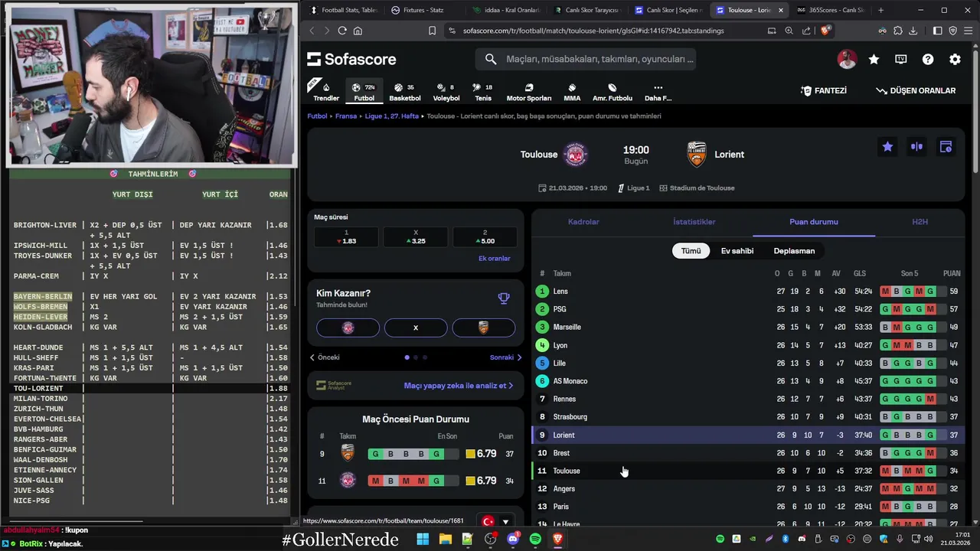Image resolution: width=980 pixels, height=551 pixels.
Task: Select odds option 2 at 5.00
Action: point(485,237)
